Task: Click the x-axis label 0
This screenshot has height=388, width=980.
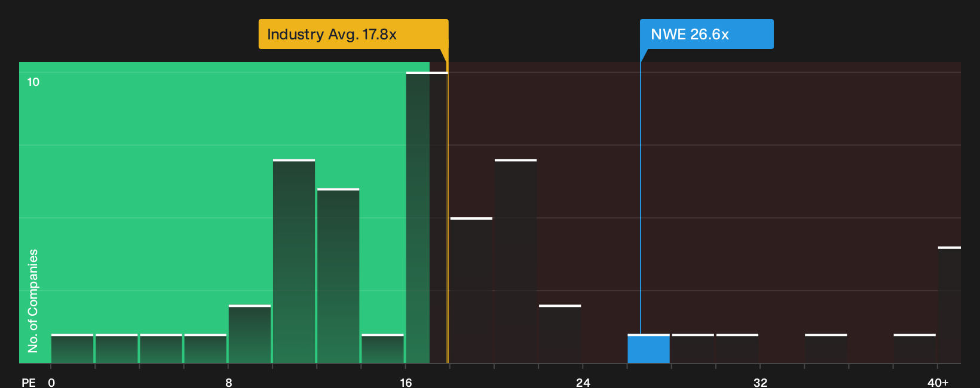Action: pos(51,382)
